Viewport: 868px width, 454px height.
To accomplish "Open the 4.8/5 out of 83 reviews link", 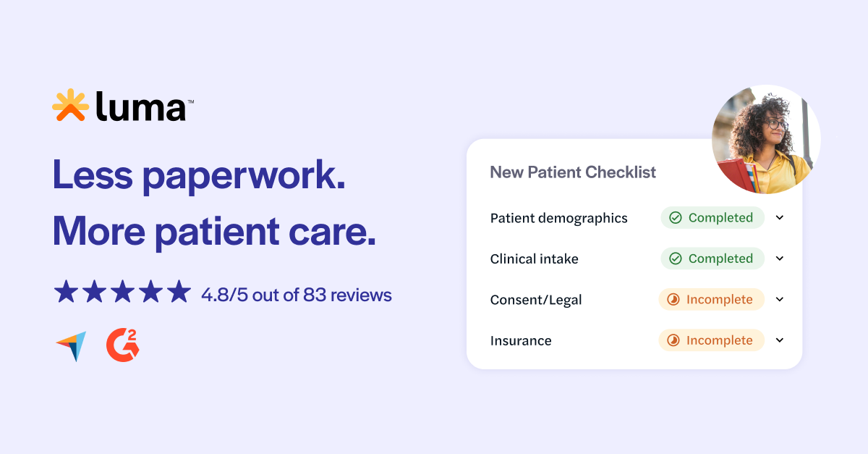I will (x=295, y=295).
